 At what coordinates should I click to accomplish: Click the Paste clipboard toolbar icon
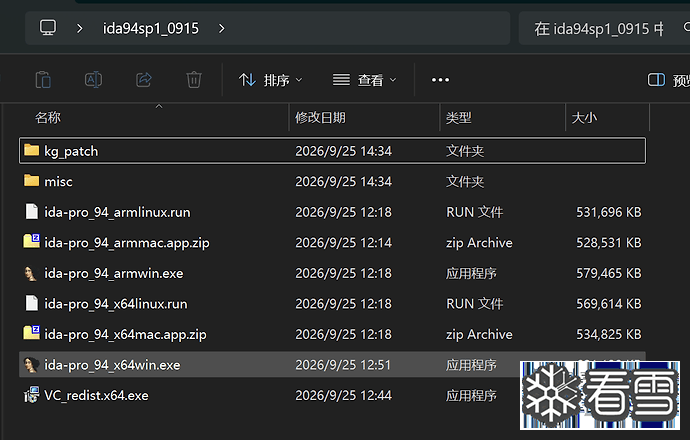(43, 80)
